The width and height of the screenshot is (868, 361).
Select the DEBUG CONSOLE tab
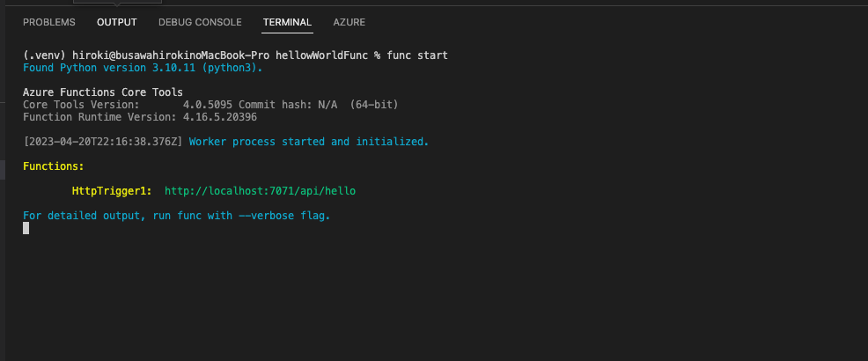(x=200, y=22)
